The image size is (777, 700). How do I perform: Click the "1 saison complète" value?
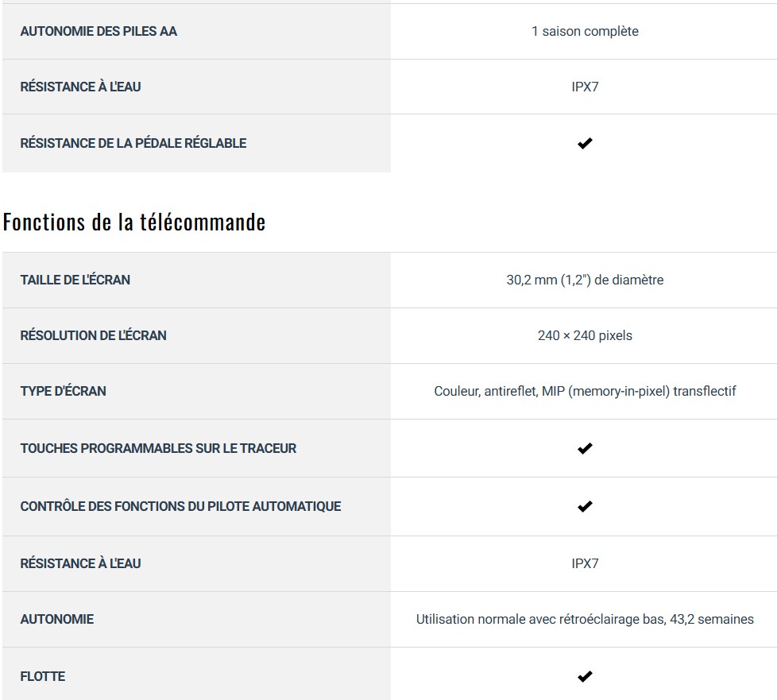585,32
